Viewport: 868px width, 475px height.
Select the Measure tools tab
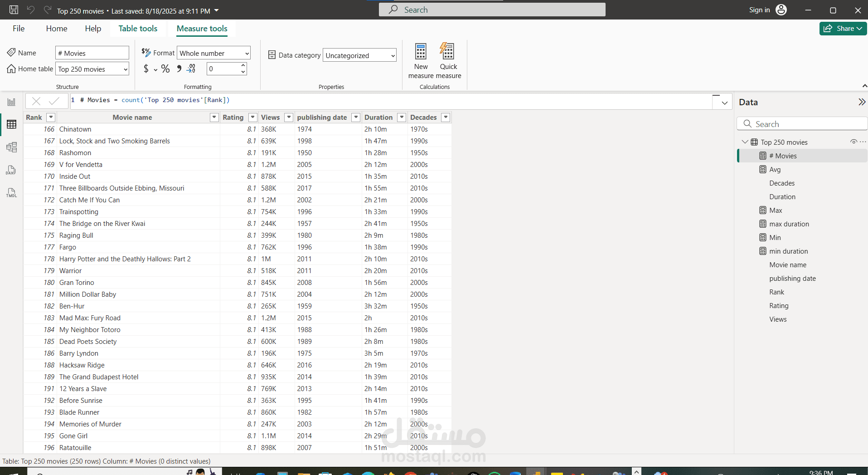[202, 29]
